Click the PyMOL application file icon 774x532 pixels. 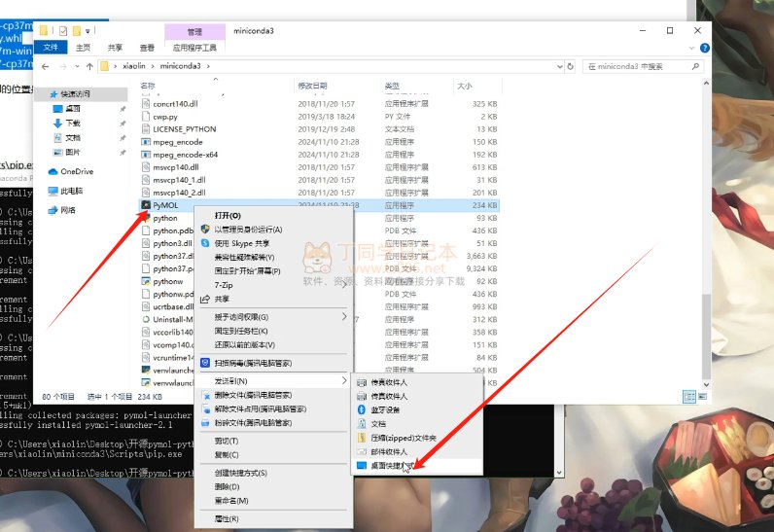[146, 205]
